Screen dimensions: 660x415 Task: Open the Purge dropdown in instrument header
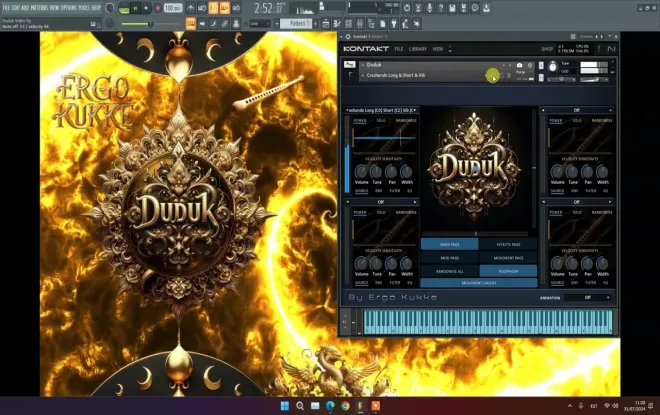coord(522,72)
